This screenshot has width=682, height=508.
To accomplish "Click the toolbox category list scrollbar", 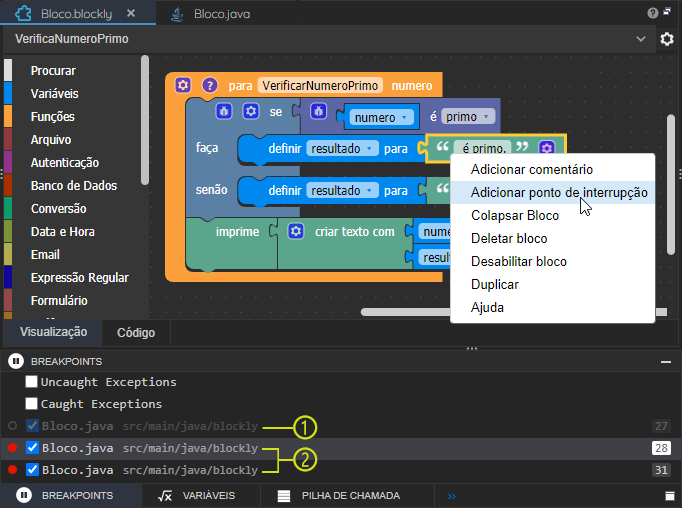I will point(145,120).
